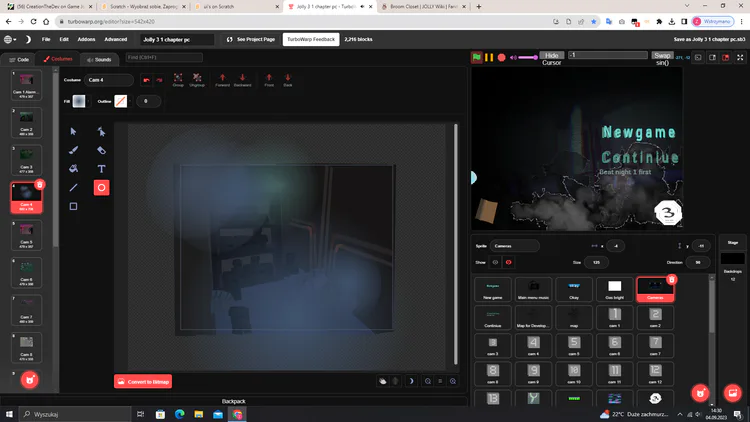Click See Project Page button
This screenshot has width=750, height=422.
pyautogui.click(x=251, y=39)
